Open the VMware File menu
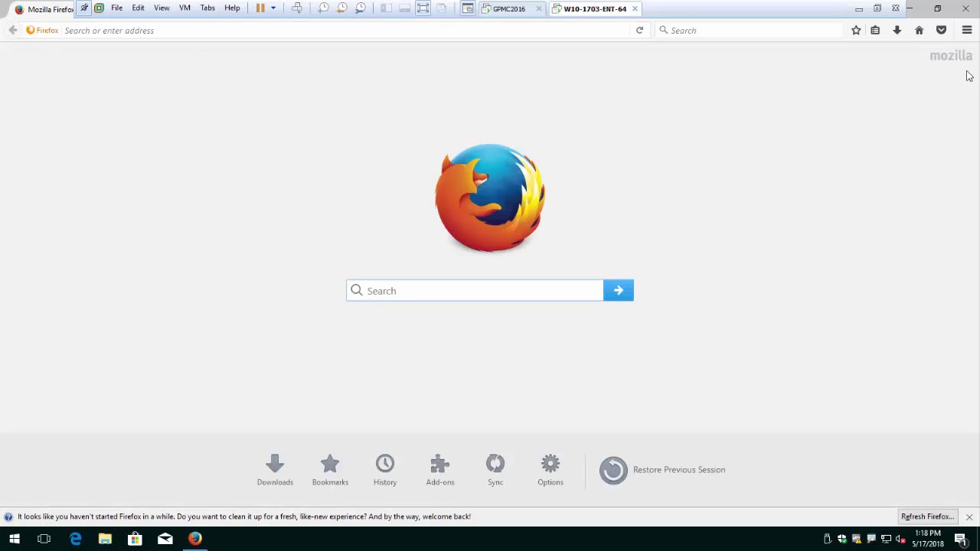Screen dimensions: 980x551 117,8
